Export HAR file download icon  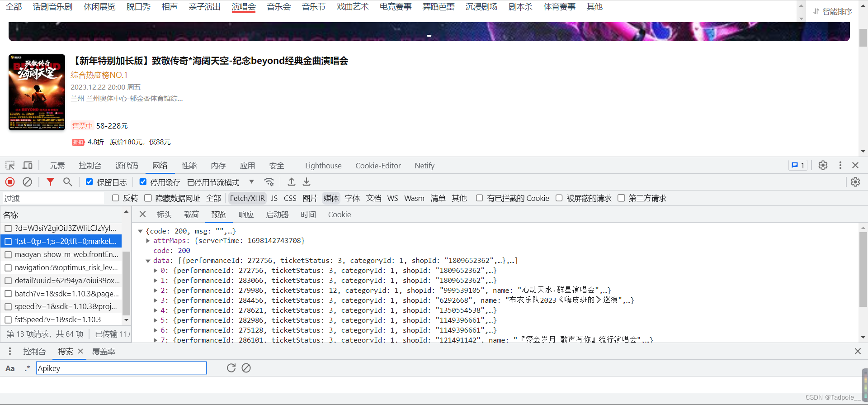click(x=307, y=182)
